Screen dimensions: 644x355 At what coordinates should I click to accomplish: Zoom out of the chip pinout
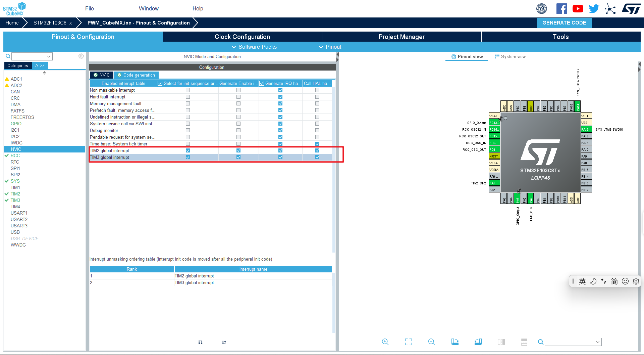(432, 342)
